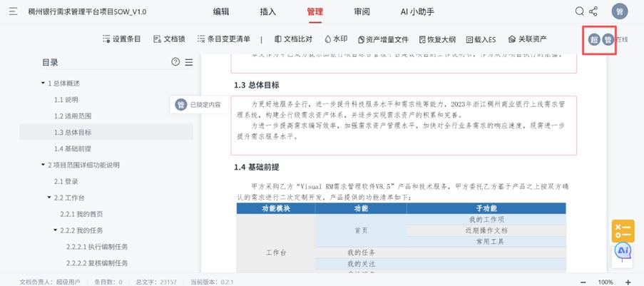
Task: Click 载入ES toolbar item
Action: tap(481, 39)
